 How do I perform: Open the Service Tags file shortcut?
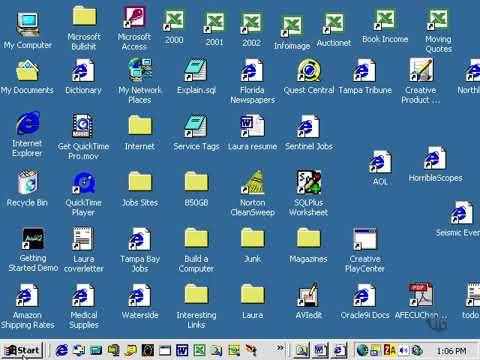point(196,126)
